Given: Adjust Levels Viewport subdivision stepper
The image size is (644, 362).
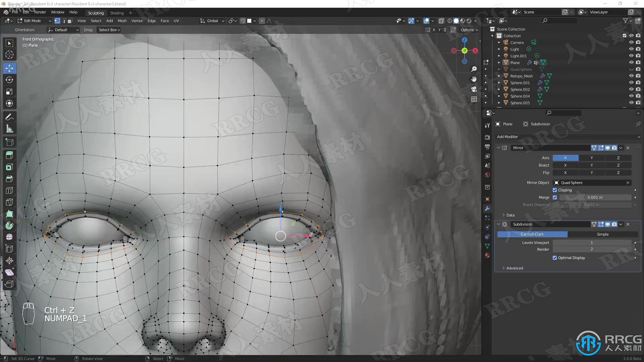Looking at the screenshot, I should pos(592,242).
